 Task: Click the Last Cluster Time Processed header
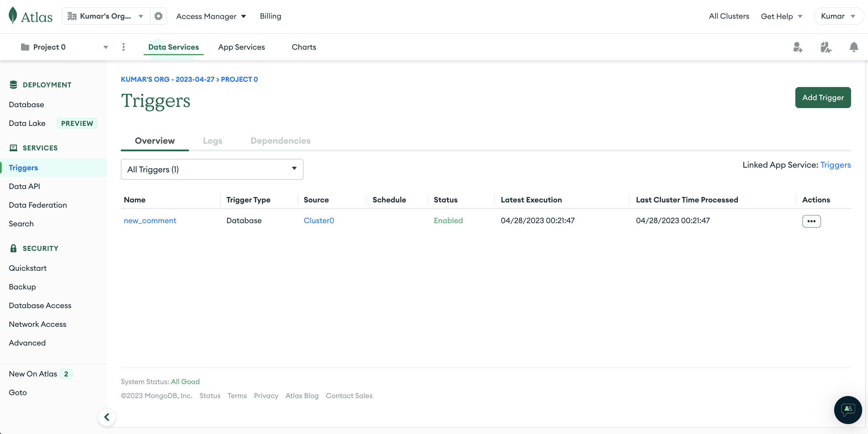[x=687, y=200]
